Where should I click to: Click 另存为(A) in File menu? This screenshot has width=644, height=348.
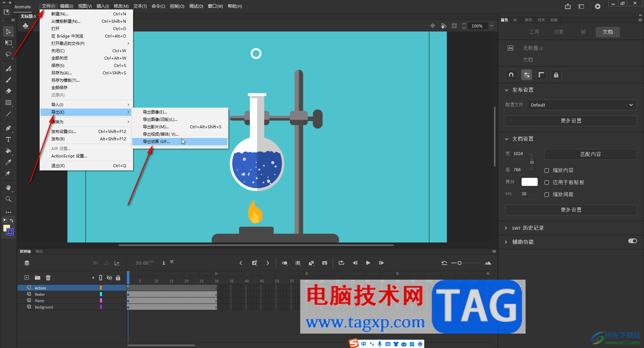click(x=87, y=73)
